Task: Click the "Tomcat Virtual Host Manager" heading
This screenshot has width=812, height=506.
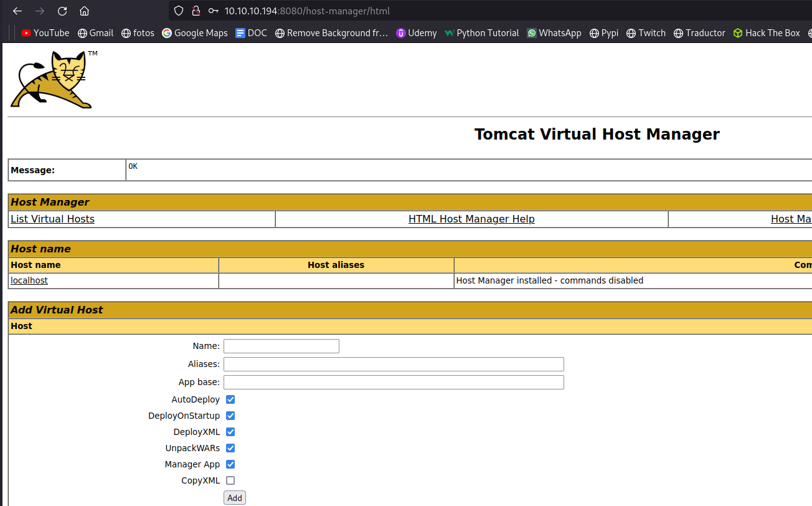Action: pos(597,134)
